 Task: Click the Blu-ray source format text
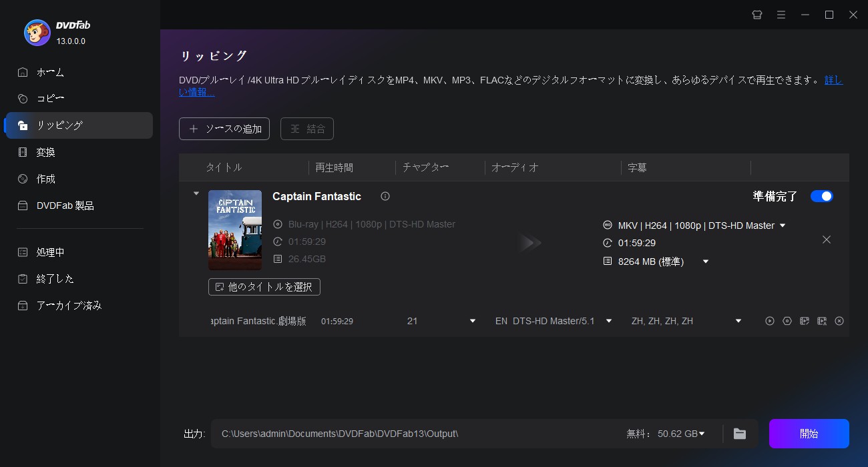[x=372, y=224]
